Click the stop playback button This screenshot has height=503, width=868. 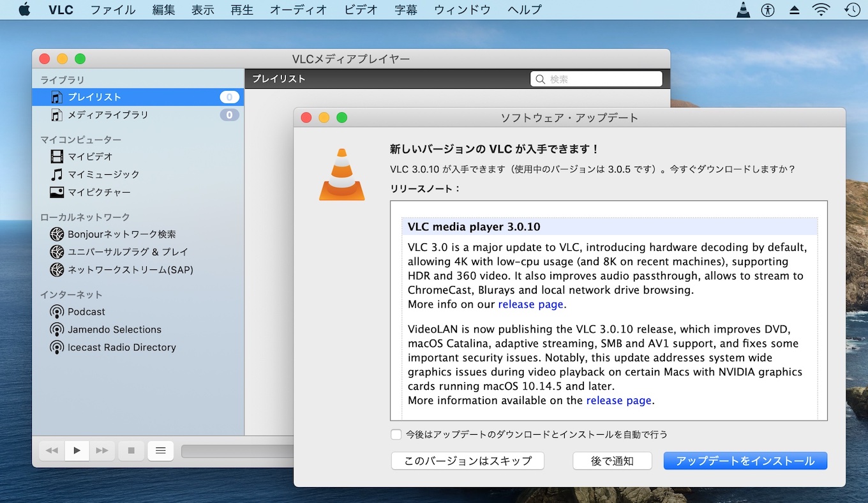(131, 451)
